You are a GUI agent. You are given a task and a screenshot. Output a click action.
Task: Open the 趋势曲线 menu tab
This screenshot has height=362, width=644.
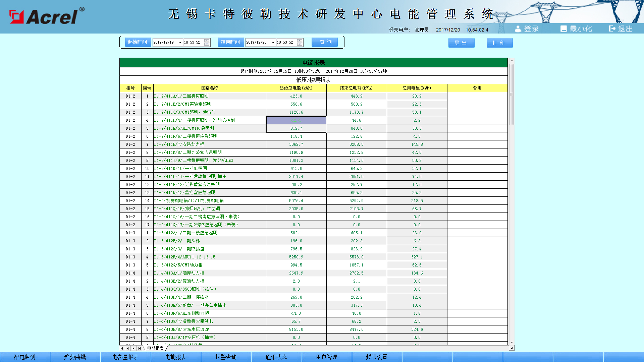pos(75,357)
